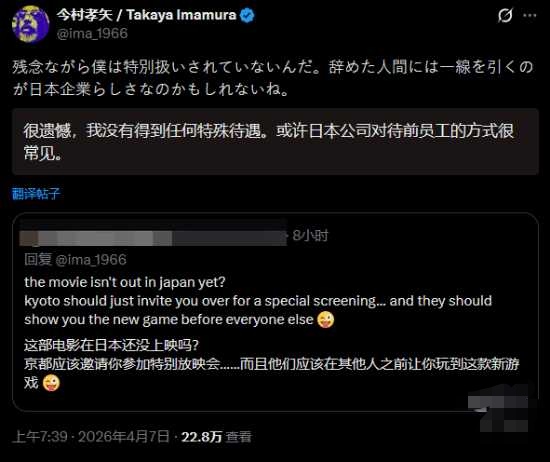Click the @ima_1966 handle under name

92,34
